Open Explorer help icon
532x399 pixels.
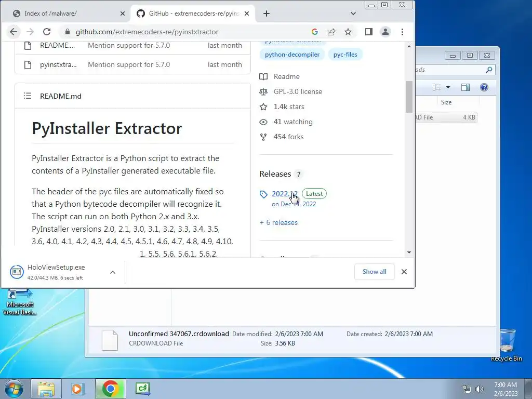point(484,87)
